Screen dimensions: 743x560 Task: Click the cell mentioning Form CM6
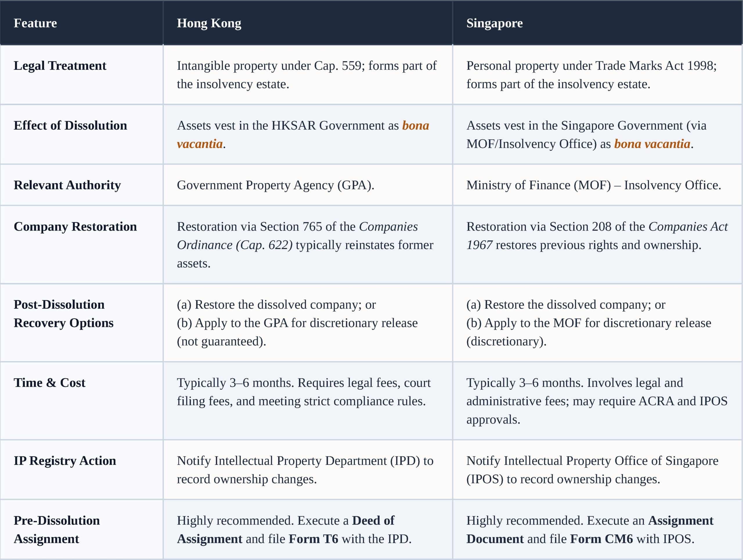click(x=598, y=530)
